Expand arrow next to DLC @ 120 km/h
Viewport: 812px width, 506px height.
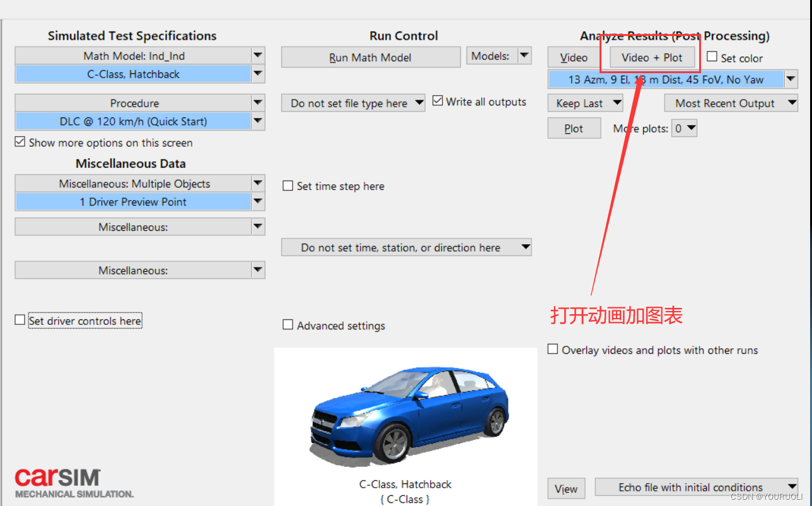(258, 121)
